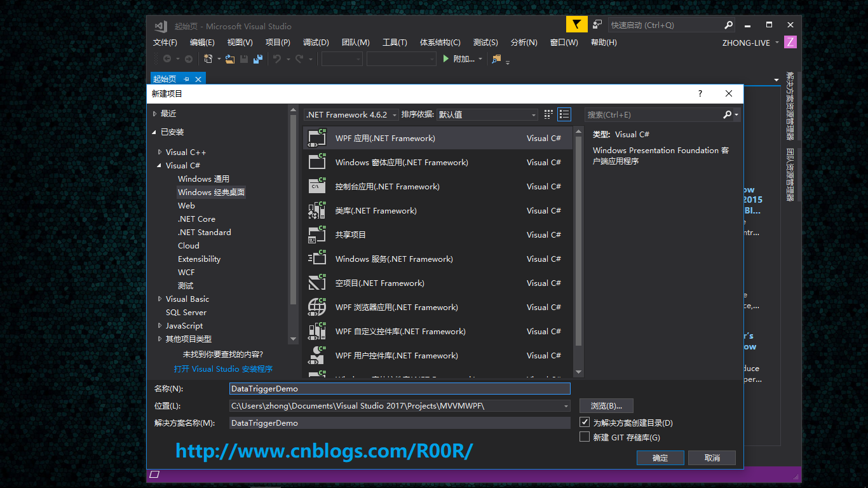
Task: Open the 解决方案资源管理器 side panel tab
Action: pyautogui.click(x=790, y=106)
